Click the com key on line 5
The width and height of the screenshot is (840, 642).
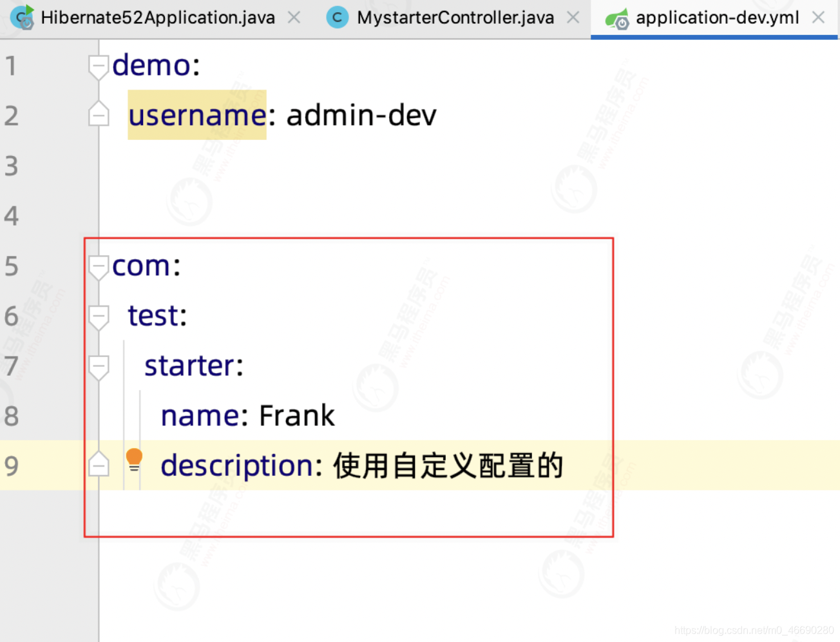tap(142, 266)
